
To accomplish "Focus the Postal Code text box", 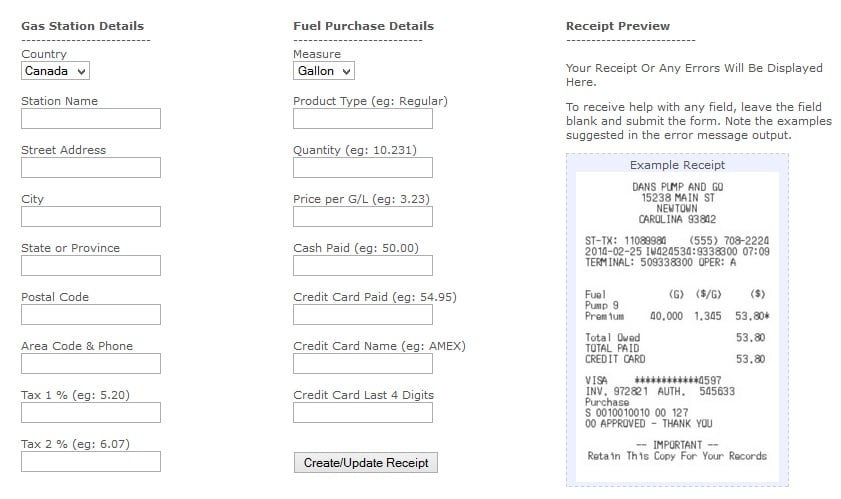I will point(91,314).
